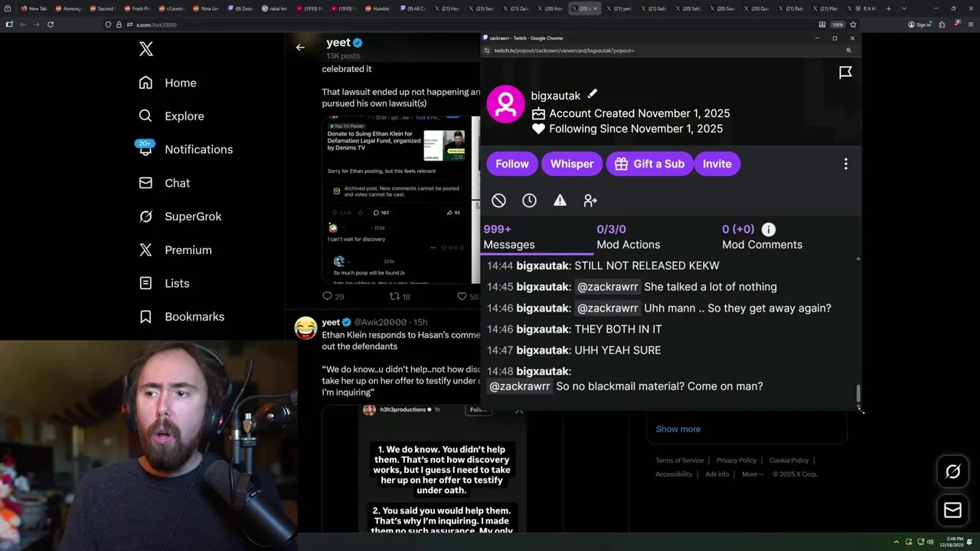Switch to the New Tab browser tab
The height and width of the screenshot is (551, 980).
(x=34, y=8)
